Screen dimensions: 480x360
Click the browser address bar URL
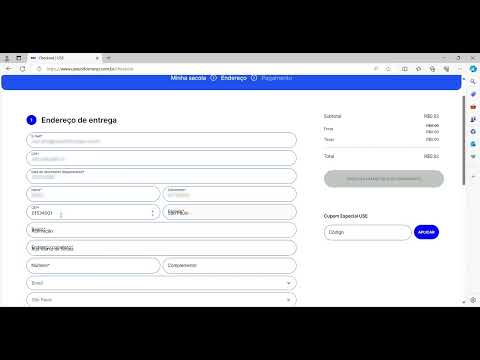(90, 69)
